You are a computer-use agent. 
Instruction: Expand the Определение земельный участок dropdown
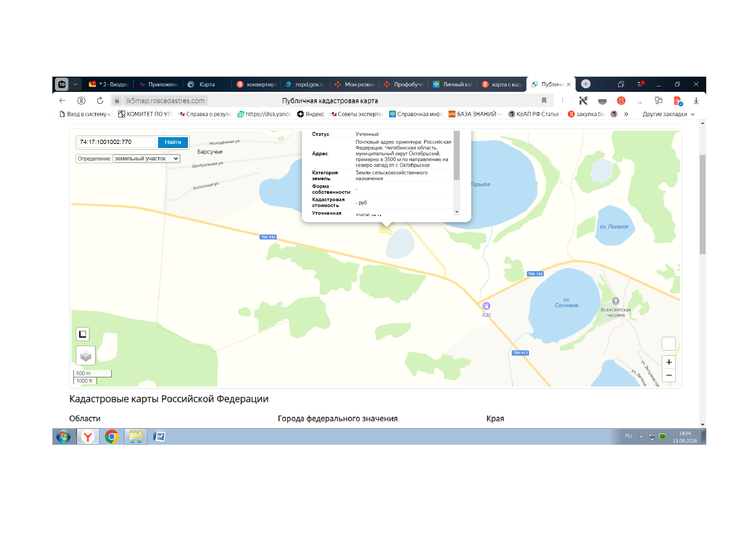click(x=146, y=158)
